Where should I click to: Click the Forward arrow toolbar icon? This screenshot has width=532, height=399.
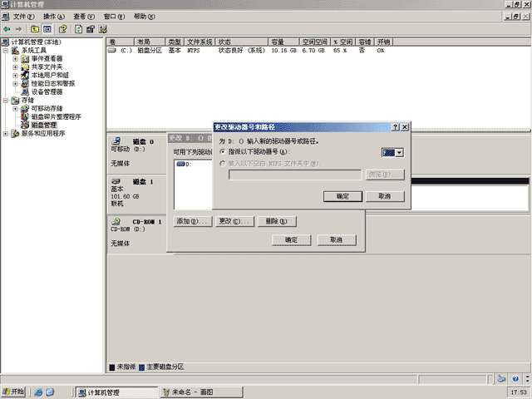18,29
